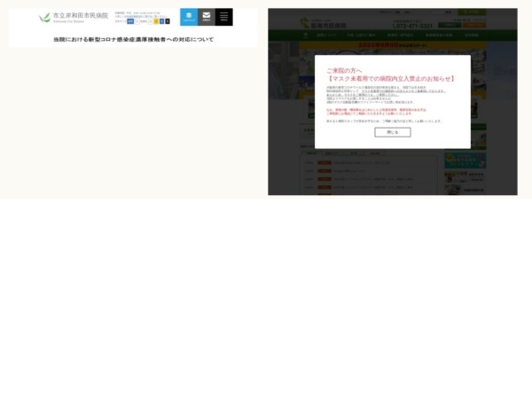Click the phone number 072-471-3321
This screenshot has width=532, height=399.
412,26
